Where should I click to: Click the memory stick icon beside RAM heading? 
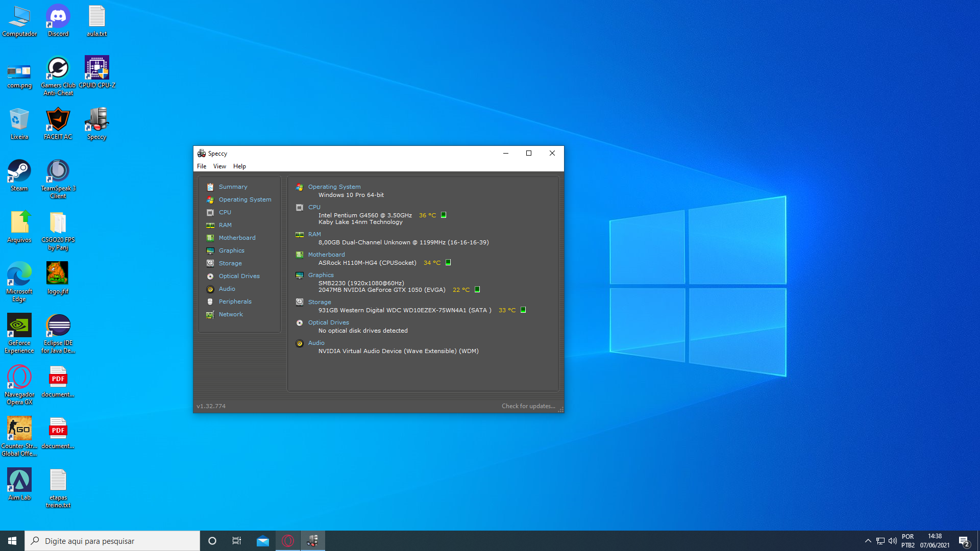pos(300,235)
